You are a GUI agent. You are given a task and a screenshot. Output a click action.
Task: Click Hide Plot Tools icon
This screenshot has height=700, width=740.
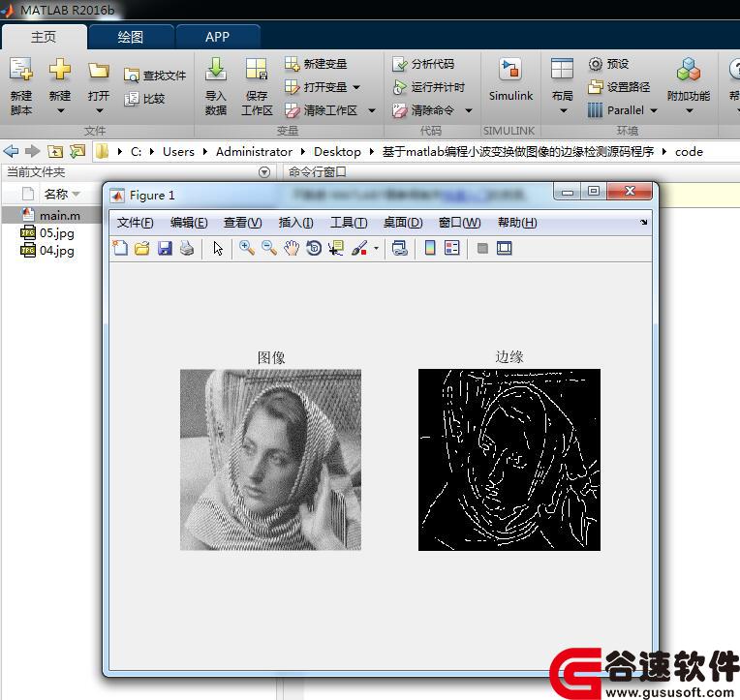pyautogui.click(x=482, y=248)
